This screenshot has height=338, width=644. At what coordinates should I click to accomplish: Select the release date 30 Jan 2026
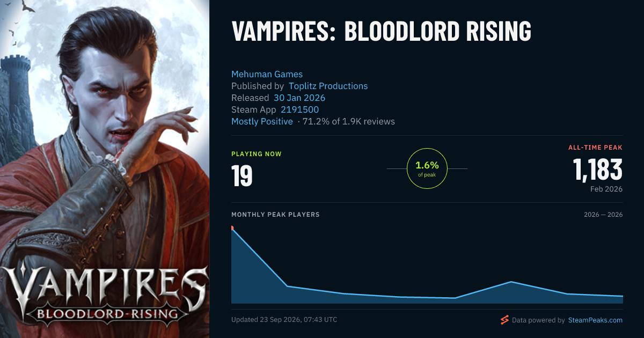coord(299,98)
